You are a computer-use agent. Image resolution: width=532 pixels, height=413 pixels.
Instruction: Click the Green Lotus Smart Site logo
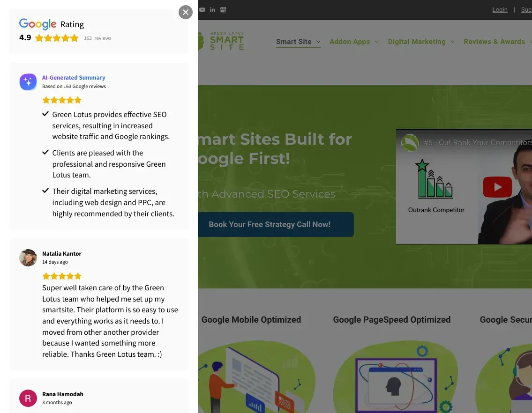tap(221, 41)
